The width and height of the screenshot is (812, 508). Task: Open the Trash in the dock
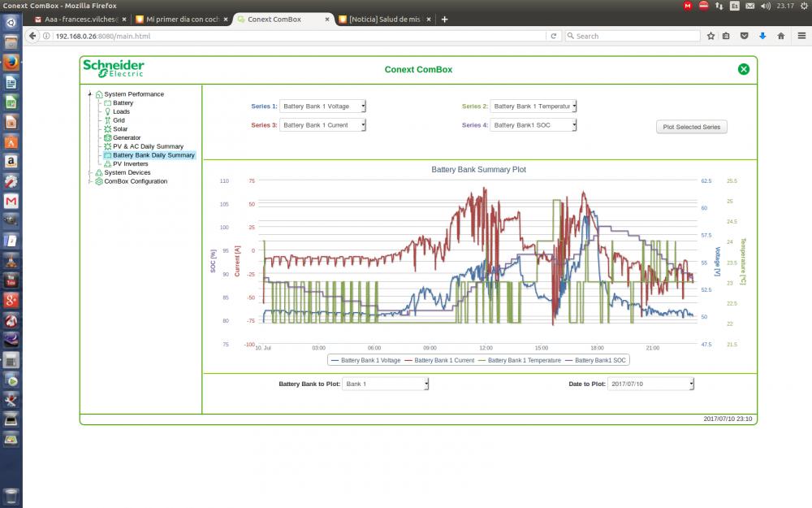(x=11, y=495)
